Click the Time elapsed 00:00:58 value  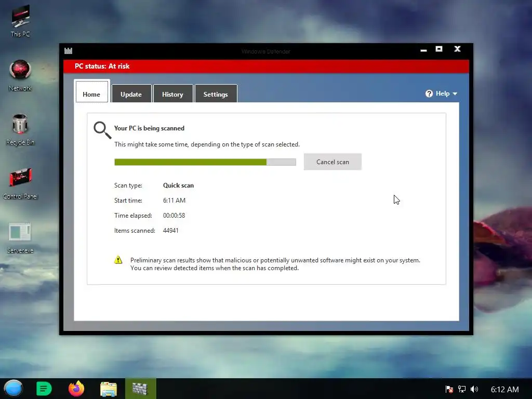tap(174, 216)
